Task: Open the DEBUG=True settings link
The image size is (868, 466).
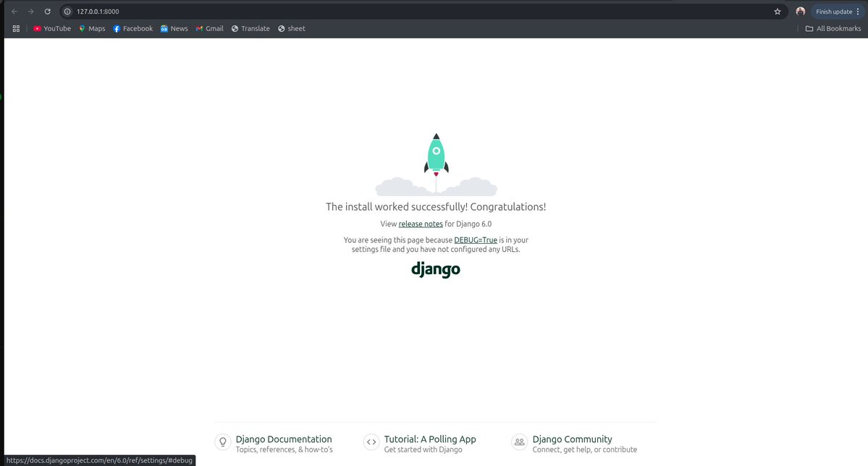Action: click(476, 240)
